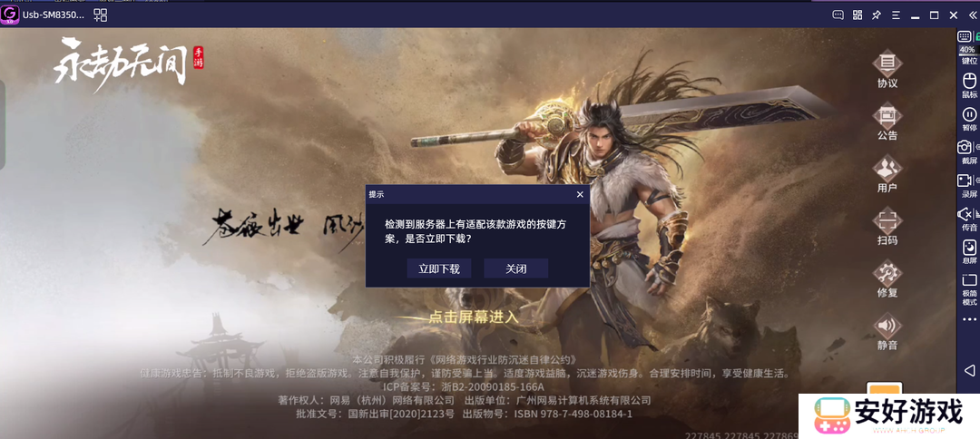Open the 鼠标 mouse settings icon
The height and width of the screenshot is (439, 980).
(969, 85)
